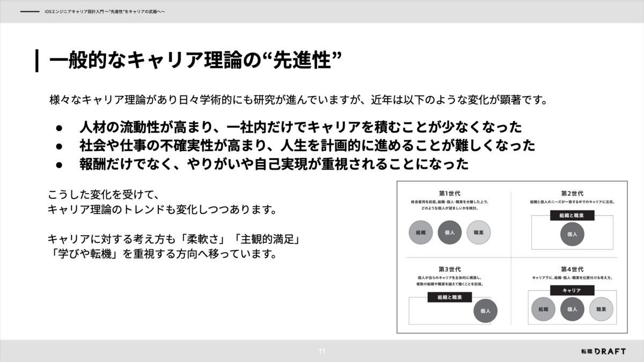Viewport: 644px width, 362px height.
Task: Click the black キャリア label in 第4世代
Action: [x=572, y=290]
